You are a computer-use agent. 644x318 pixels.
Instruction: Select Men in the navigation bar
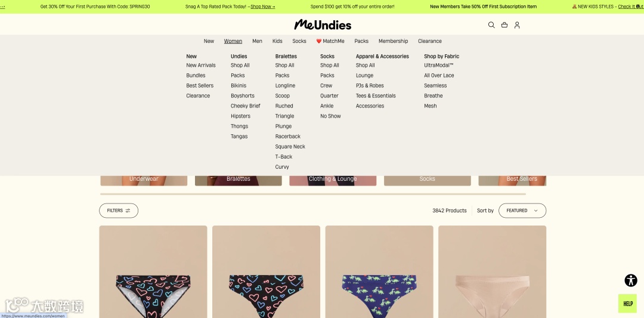257,41
